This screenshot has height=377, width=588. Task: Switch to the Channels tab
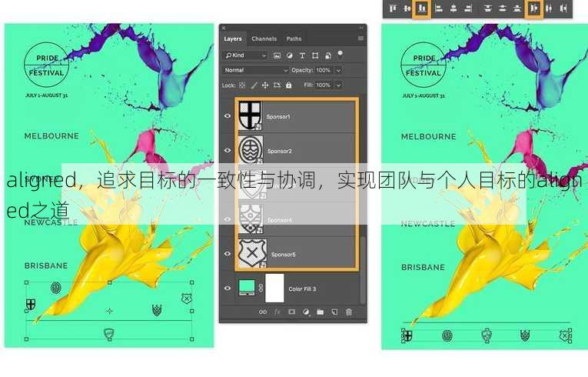(x=264, y=38)
